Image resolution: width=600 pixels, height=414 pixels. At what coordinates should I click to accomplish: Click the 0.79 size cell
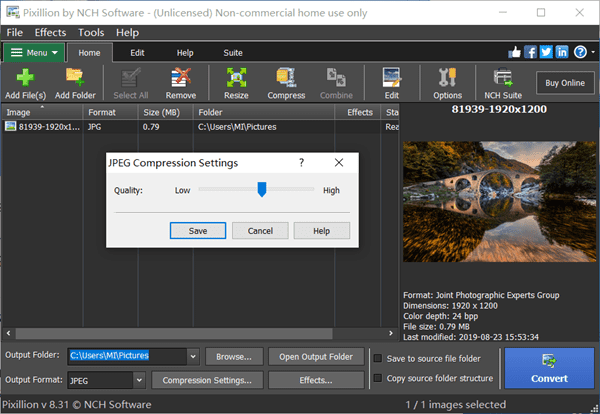(x=151, y=127)
